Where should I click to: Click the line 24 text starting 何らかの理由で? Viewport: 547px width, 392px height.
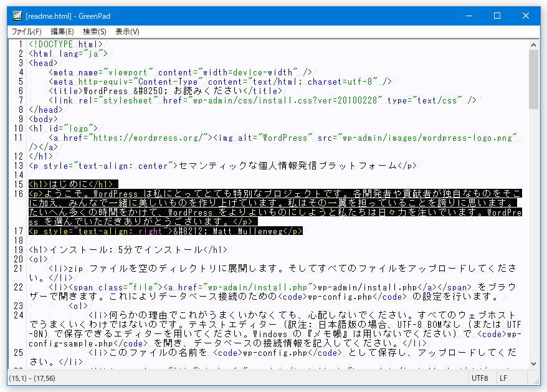click(275, 329)
